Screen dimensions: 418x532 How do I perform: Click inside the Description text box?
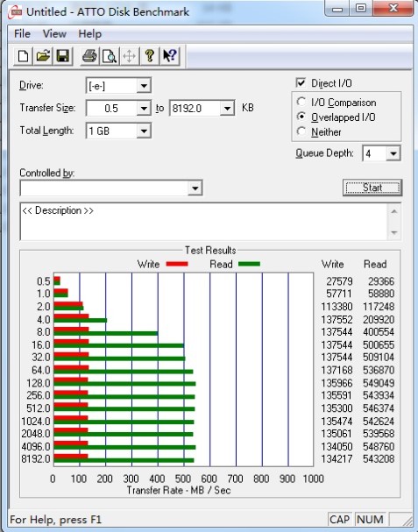203,222
